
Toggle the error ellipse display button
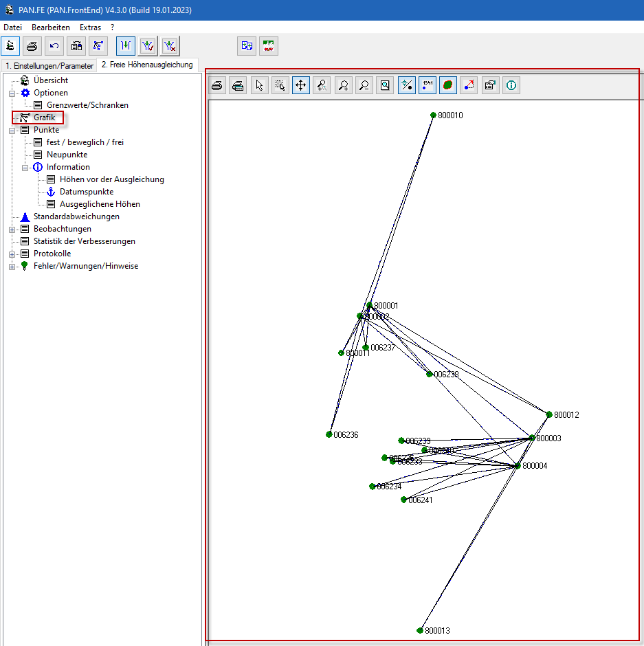click(x=448, y=85)
